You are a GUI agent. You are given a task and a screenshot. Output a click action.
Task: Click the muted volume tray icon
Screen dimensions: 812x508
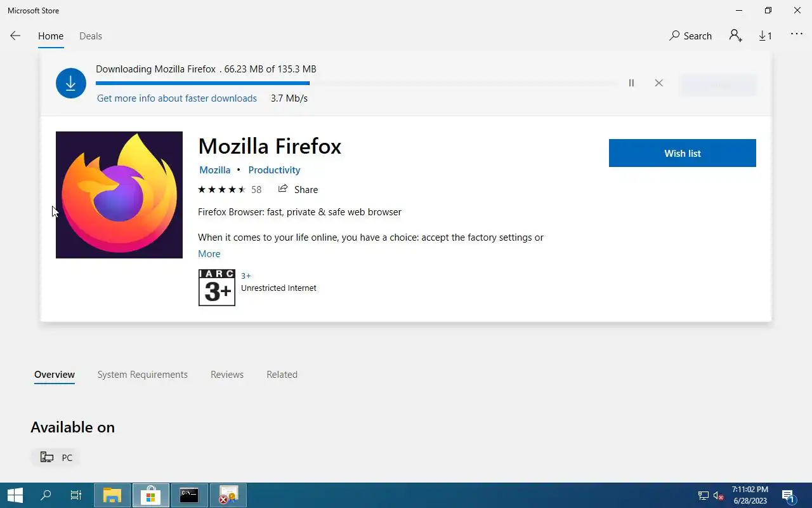point(719,495)
